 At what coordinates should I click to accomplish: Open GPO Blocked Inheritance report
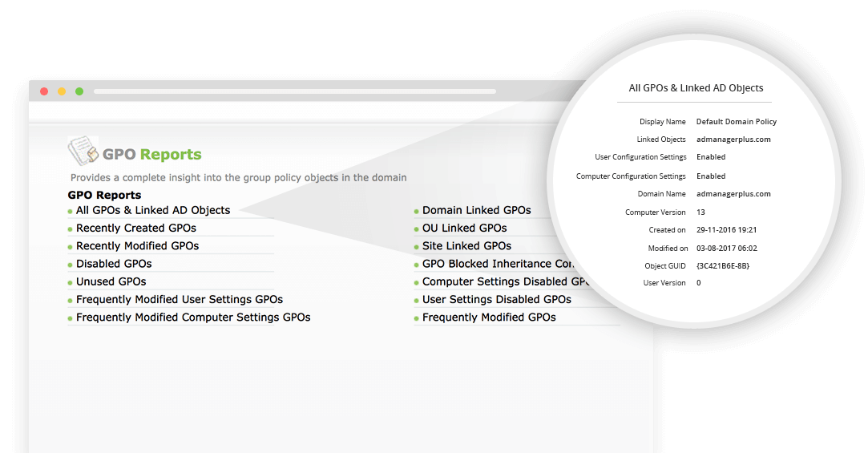(x=499, y=264)
